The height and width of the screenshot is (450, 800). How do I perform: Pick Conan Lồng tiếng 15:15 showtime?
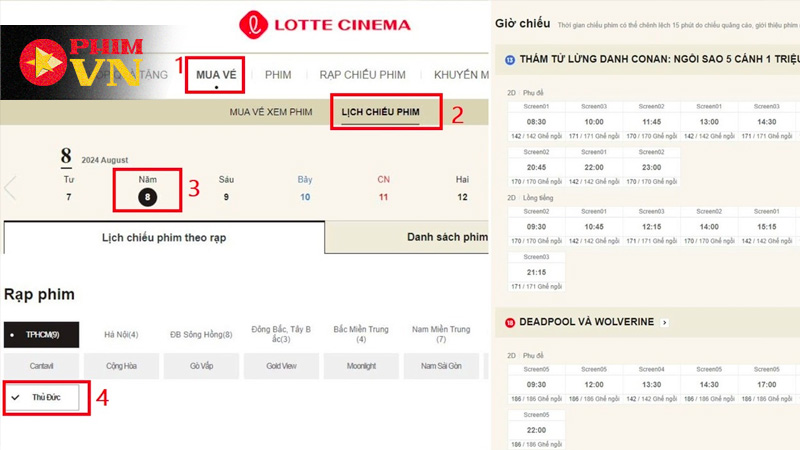pos(767,227)
